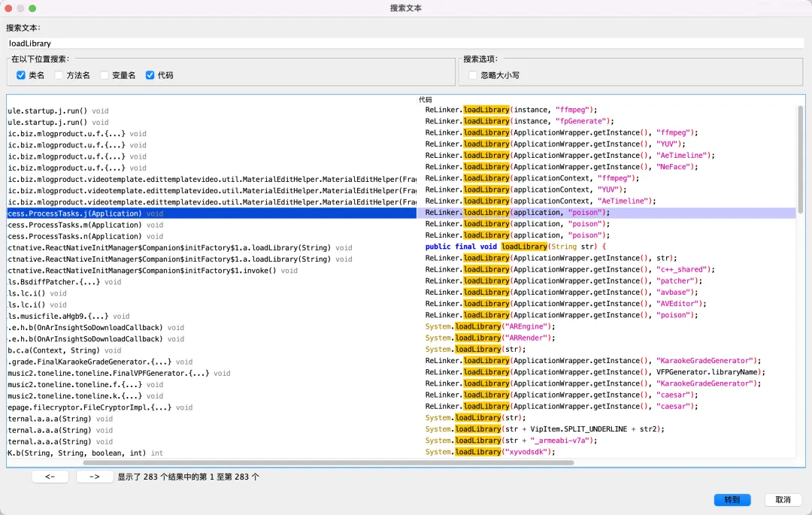Select the music2.toneline.toneline.k.{...} row
Viewport: 812px width, 515px height.
tap(212, 395)
